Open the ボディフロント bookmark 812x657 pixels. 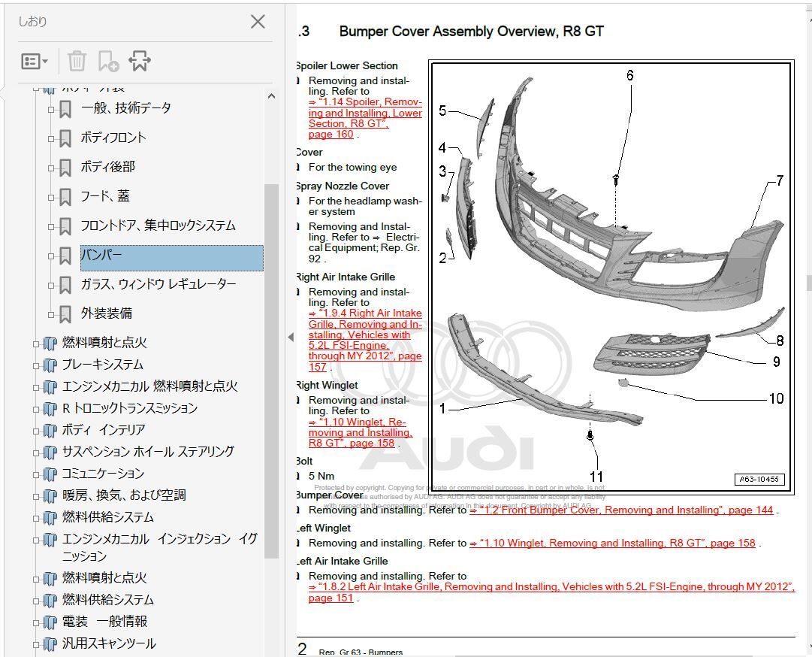[113, 138]
